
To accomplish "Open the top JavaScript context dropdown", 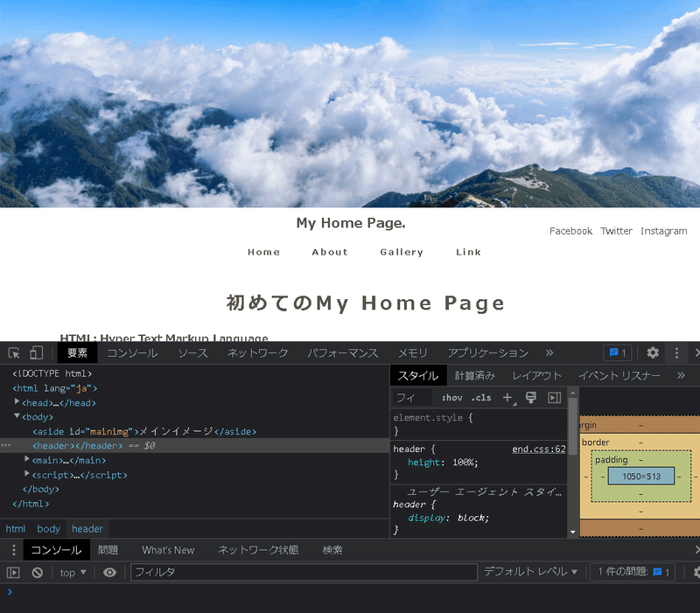I will pos(73,573).
